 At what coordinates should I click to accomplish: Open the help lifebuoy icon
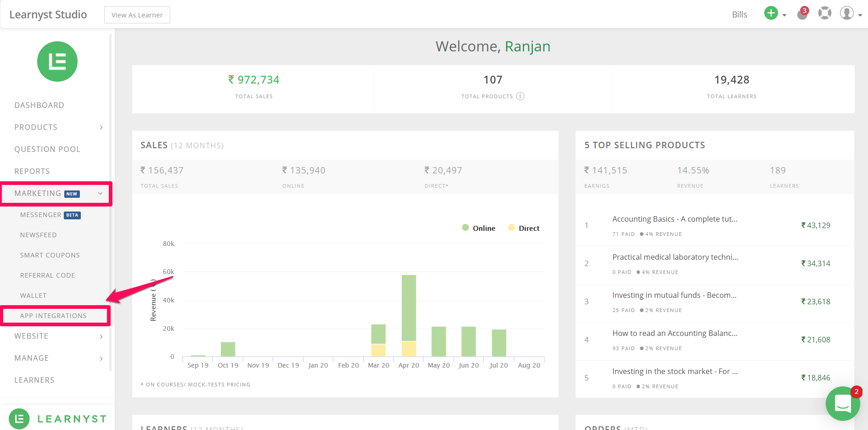[x=825, y=13]
